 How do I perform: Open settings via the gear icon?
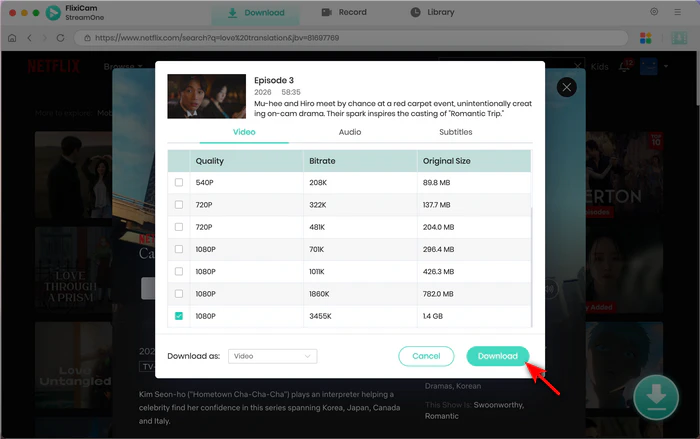654,12
